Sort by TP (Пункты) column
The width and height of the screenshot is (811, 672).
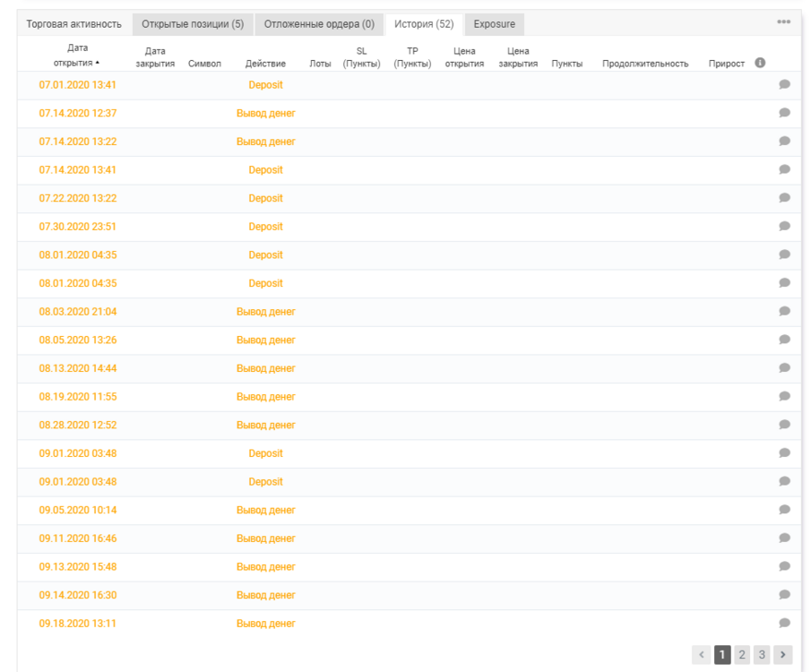point(412,57)
